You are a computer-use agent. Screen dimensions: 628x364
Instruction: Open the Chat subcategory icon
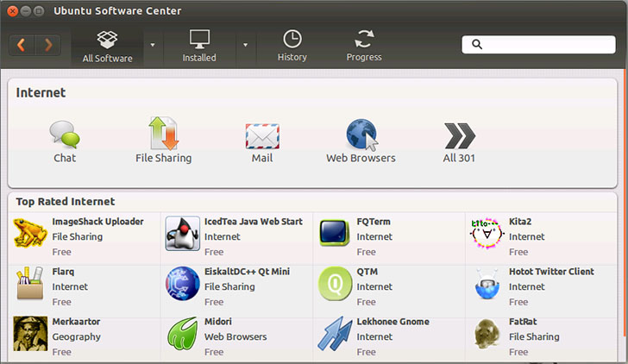coord(65,135)
